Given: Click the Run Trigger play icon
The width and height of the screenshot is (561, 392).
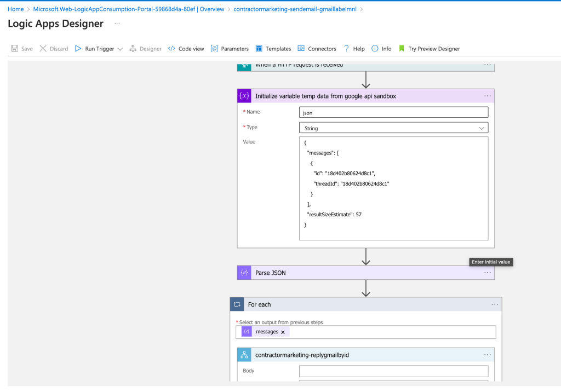Looking at the screenshot, I should tap(78, 49).
